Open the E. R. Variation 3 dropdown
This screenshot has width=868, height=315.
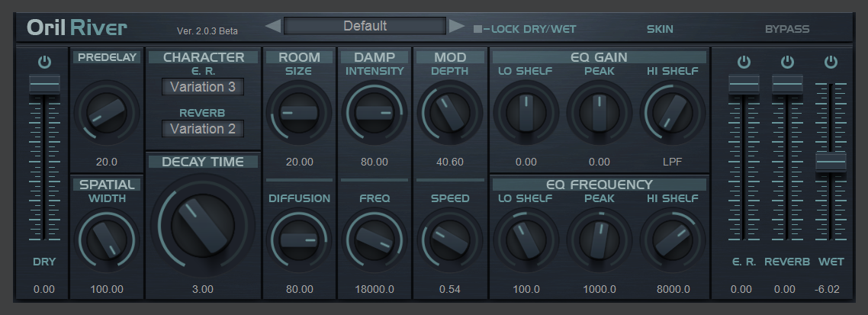point(203,87)
